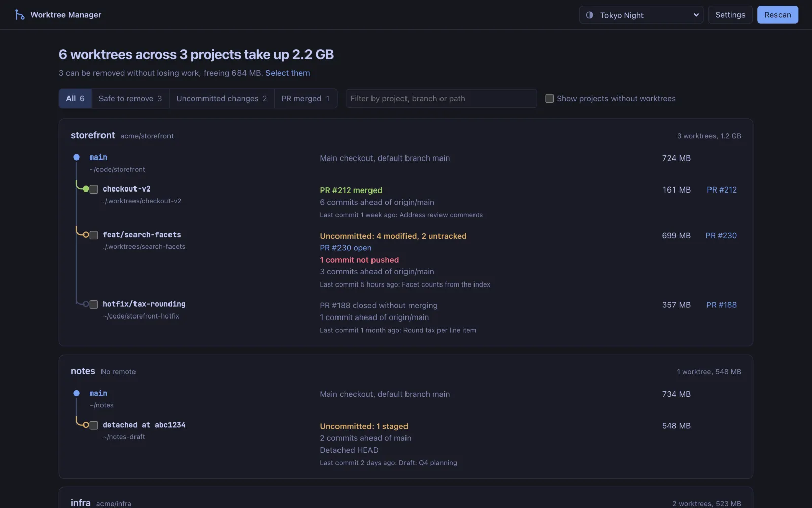Click the feat/search-facets branch name

coord(142,235)
